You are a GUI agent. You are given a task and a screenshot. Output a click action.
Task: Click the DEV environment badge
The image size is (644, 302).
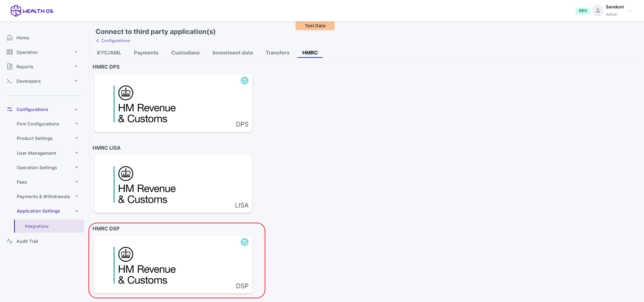click(583, 11)
